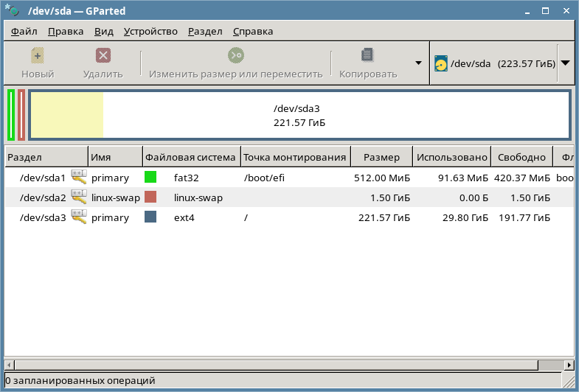Open the /dev/sda device selector dropdown
The height and width of the screenshot is (392, 579).
[x=565, y=63]
